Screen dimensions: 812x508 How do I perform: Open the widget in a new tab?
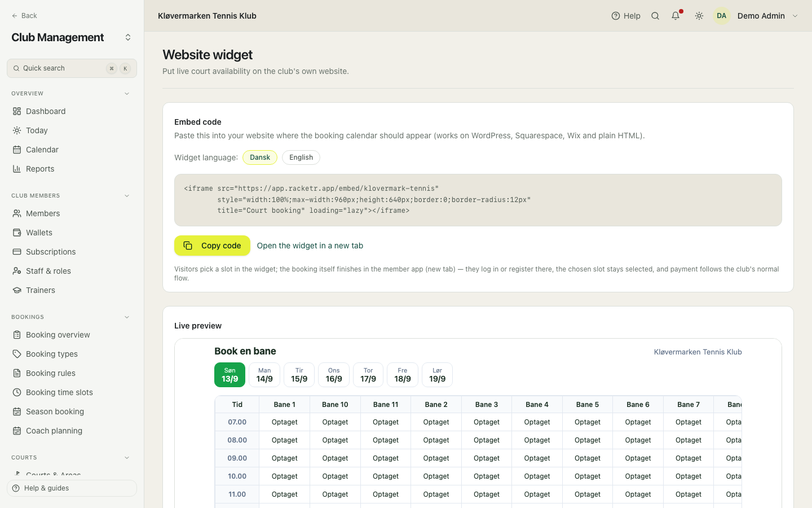click(x=310, y=246)
